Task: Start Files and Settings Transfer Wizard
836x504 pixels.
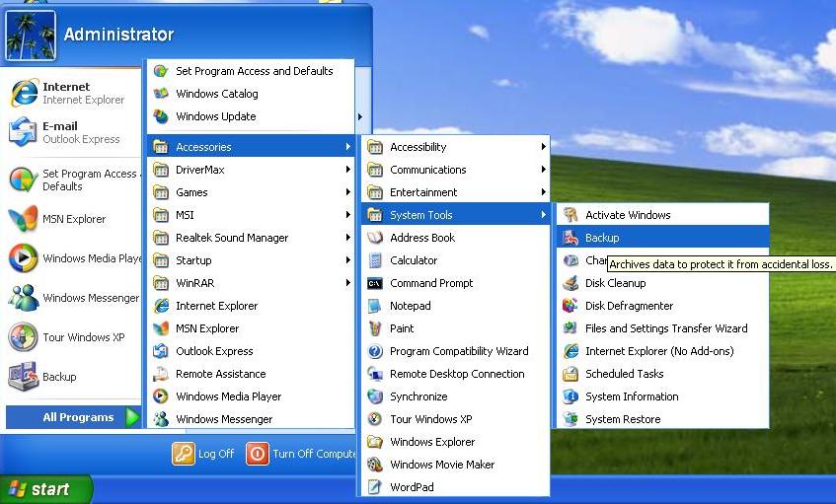Action: point(662,328)
